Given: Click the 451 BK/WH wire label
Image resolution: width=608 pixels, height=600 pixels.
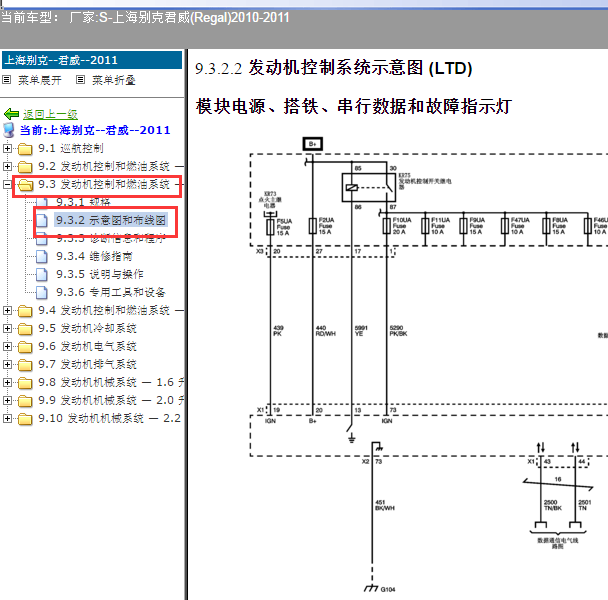Looking at the screenshot, I should (385, 505).
